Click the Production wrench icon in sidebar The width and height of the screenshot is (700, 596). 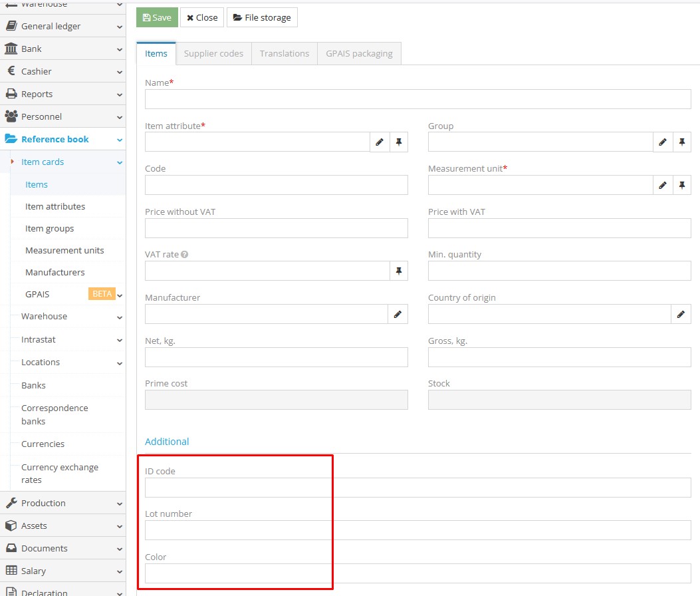[11, 503]
